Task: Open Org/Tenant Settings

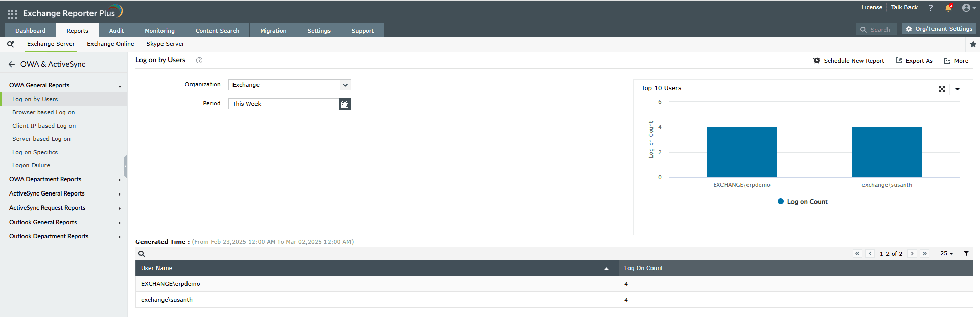Action: pos(939,29)
